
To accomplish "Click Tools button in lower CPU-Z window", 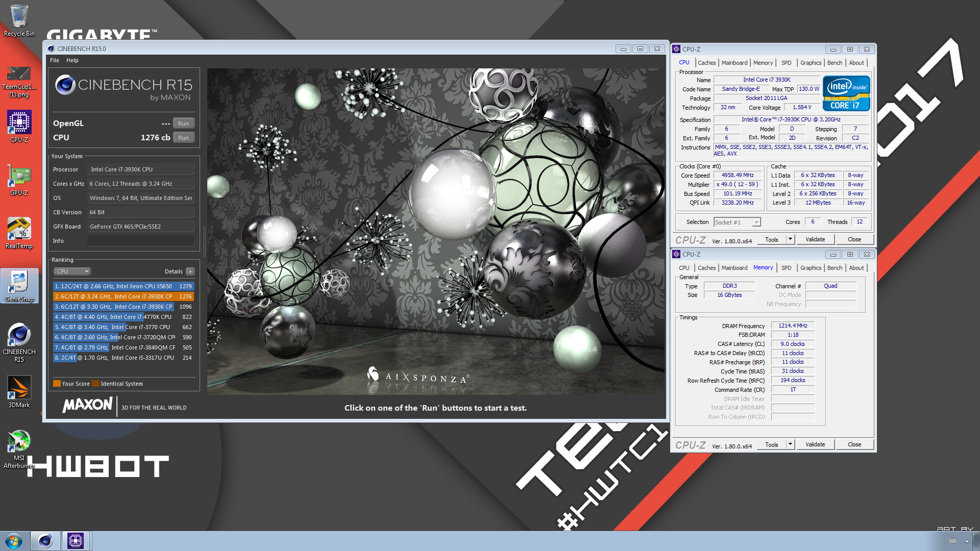I will click(772, 445).
